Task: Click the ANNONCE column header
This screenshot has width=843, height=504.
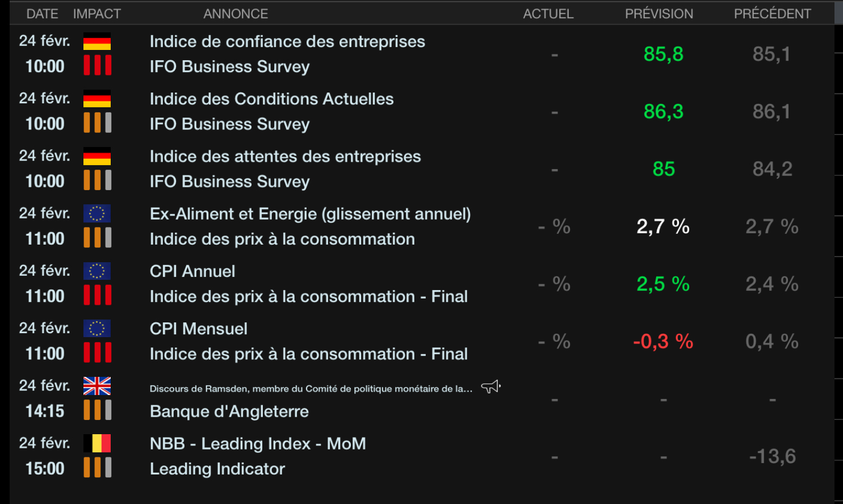Action: [x=236, y=14]
